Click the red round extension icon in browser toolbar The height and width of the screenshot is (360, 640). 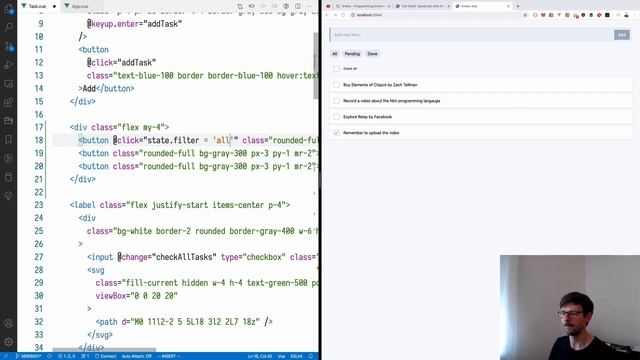[x=599, y=15]
